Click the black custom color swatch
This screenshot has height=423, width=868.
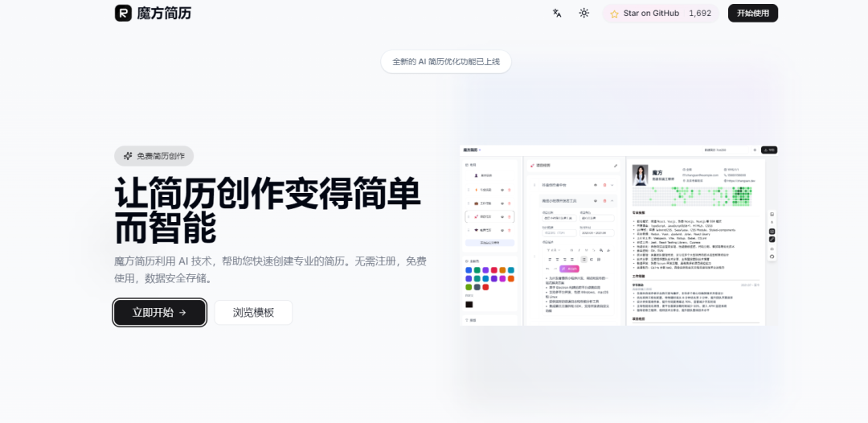coord(469,305)
